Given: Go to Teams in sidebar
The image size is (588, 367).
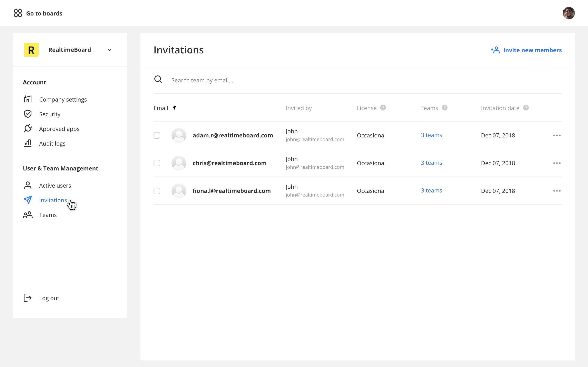Looking at the screenshot, I should [48, 215].
